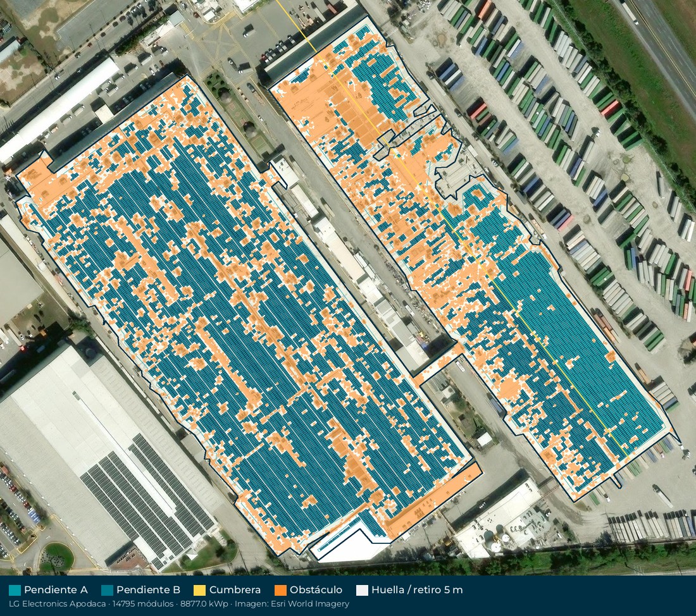Click the teal Pendiente A legend swatch
Screen dimensions: 696x616
click(x=15, y=590)
